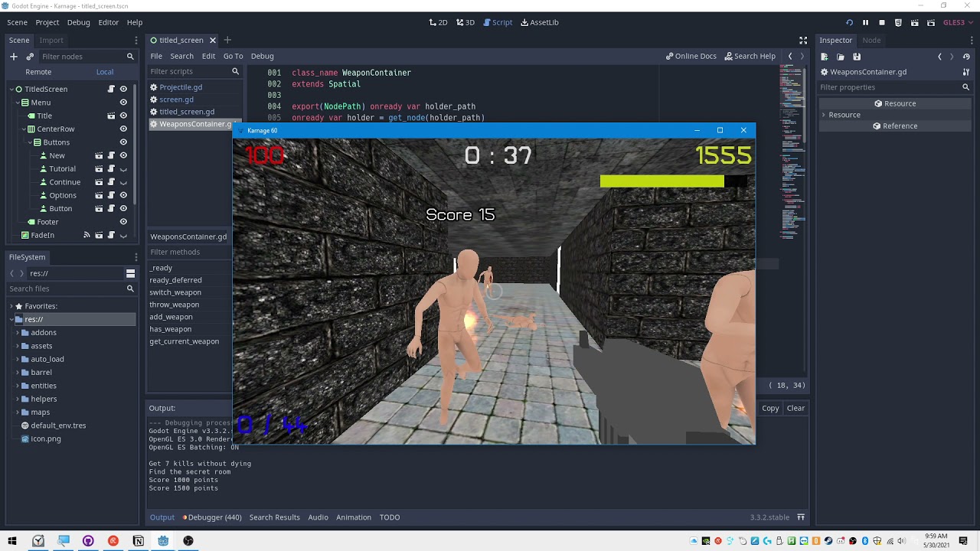
Task: Hide the Footer node
Action: (x=123, y=222)
